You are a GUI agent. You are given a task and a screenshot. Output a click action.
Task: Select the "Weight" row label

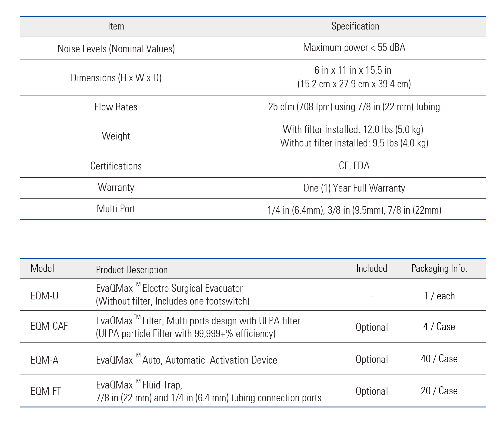116,136
